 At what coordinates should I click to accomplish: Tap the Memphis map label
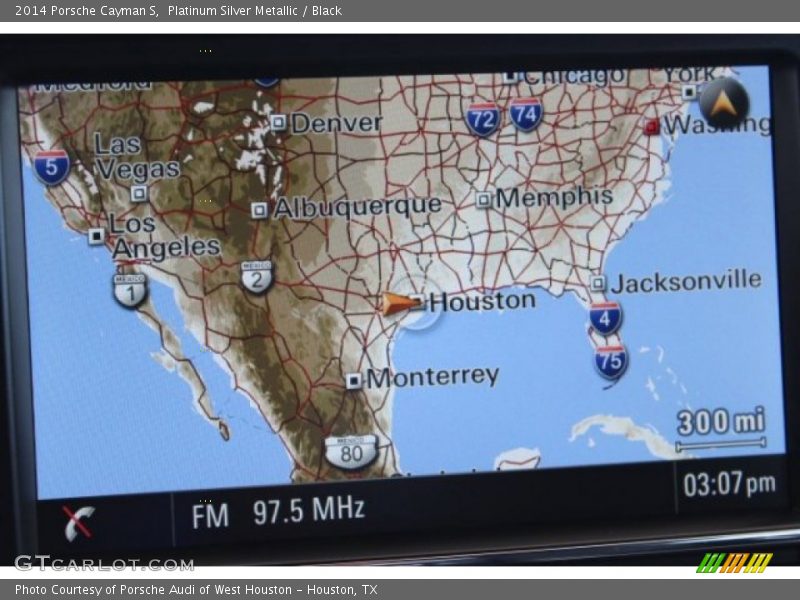tap(554, 197)
